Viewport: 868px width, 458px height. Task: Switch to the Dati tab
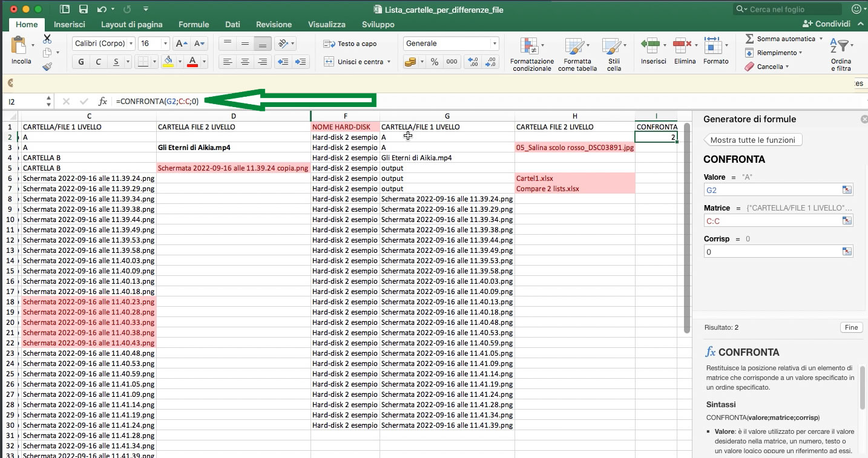click(232, 24)
